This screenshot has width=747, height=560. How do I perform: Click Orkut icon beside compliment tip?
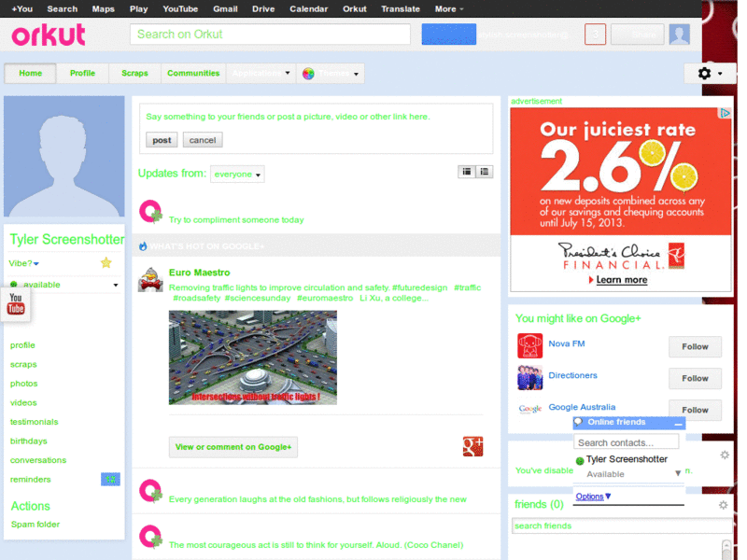click(x=150, y=212)
